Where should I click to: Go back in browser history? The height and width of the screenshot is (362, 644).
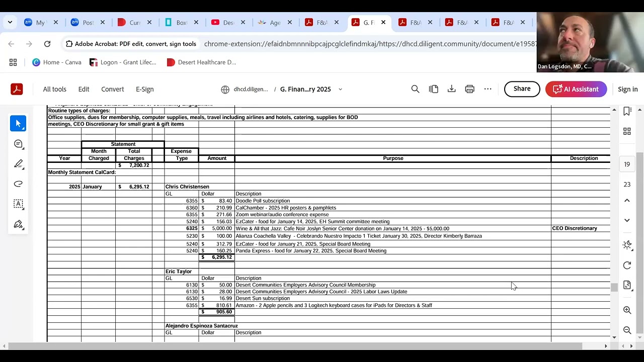(11, 44)
